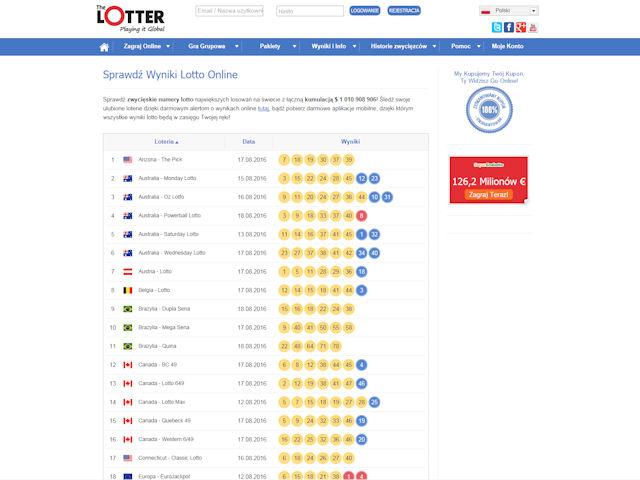This screenshot has height=480, width=640.
Task: Open the Pakiety menu item
Action: pos(270,47)
